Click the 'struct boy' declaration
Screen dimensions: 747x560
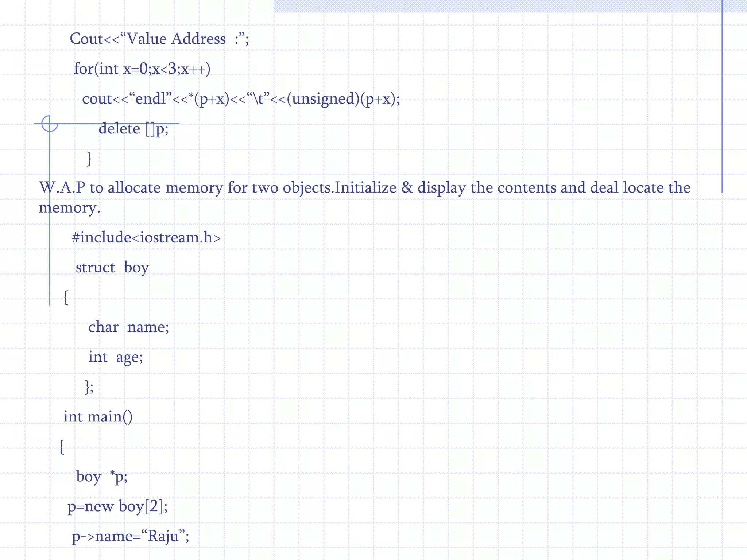pyautogui.click(x=112, y=268)
